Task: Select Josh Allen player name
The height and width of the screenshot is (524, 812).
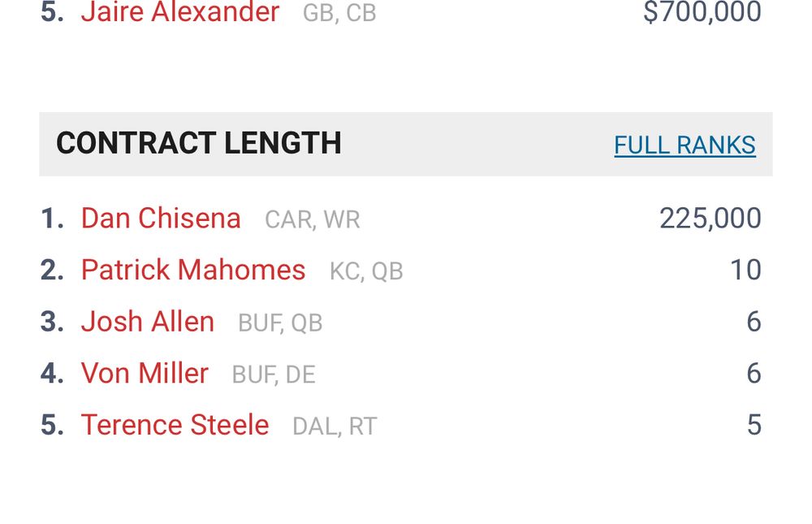Action: 148,322
